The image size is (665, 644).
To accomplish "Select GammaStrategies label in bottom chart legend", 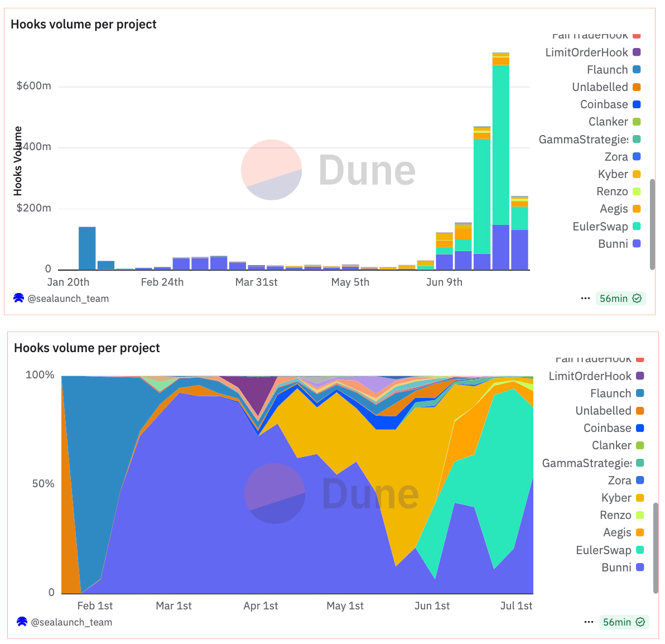I will 586,463.
